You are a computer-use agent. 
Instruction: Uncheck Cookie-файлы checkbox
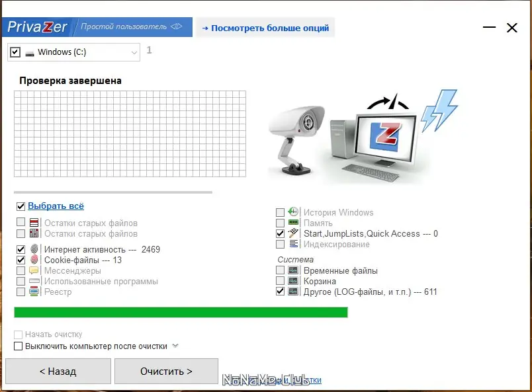tap(21, 260)
